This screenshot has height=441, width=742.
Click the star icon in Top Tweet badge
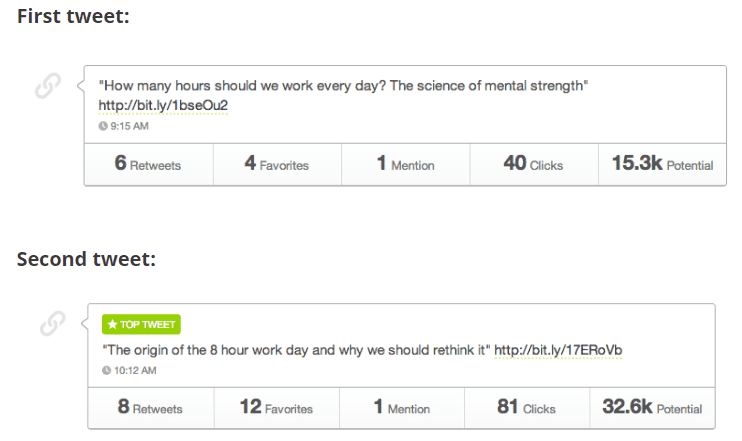(x=112, y=325)
